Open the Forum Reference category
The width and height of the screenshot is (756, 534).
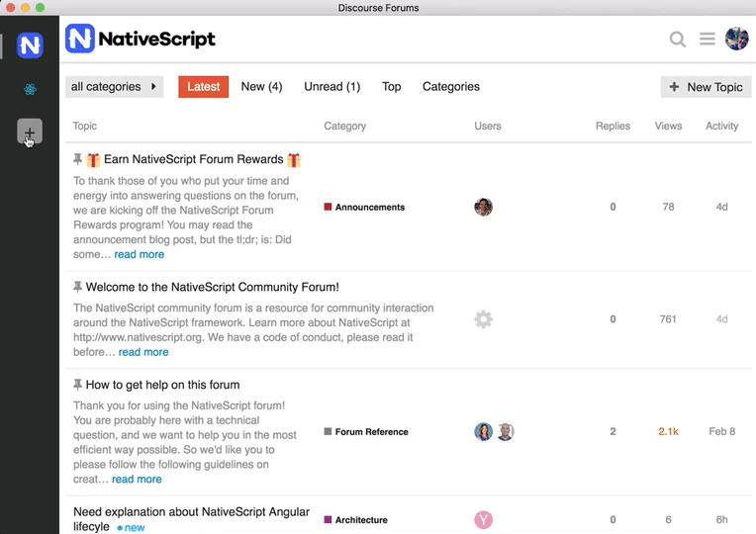(366, 432)
